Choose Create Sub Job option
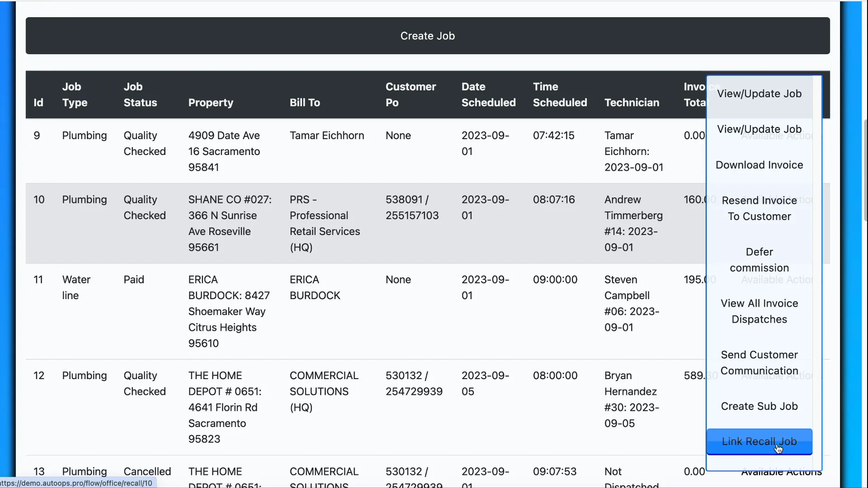Viewport: 868px width, 488px height. coord(759,406)
